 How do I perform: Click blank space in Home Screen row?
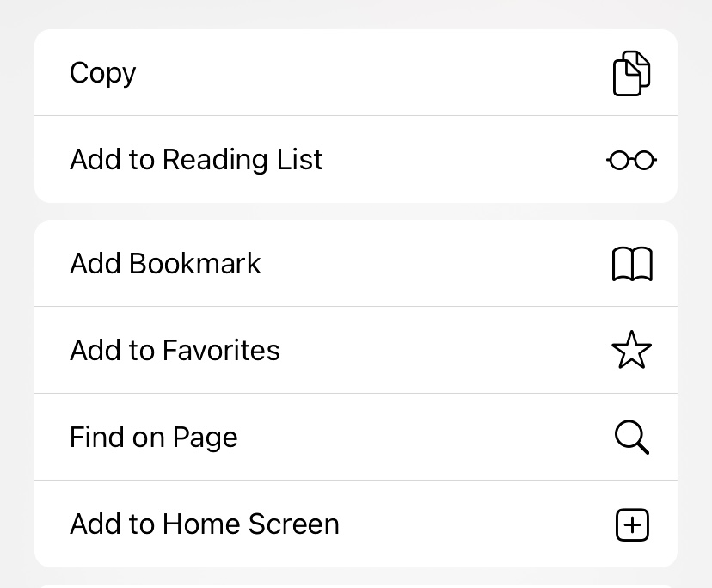pyautogui.click(x=473, y=524)
